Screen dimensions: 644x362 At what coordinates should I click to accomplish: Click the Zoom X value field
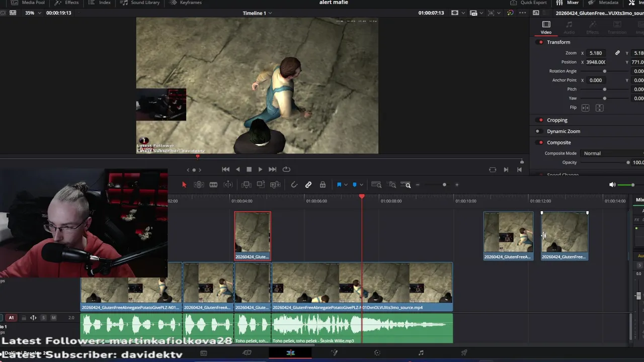(x=596, y=53)
